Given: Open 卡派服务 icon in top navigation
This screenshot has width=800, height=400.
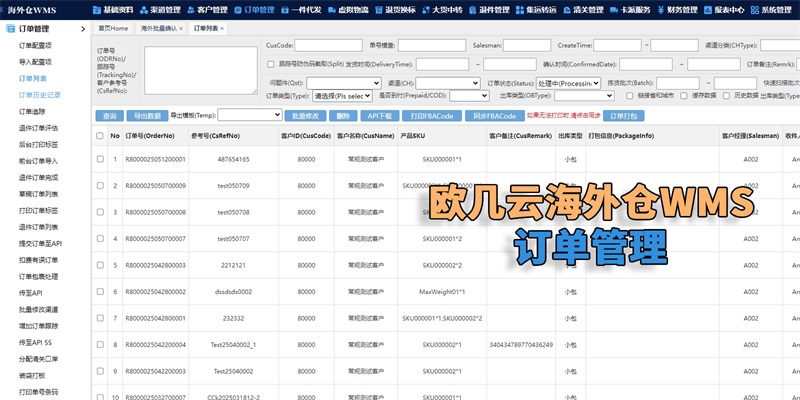Looking at the screenshot, I should tap(614, 10).
